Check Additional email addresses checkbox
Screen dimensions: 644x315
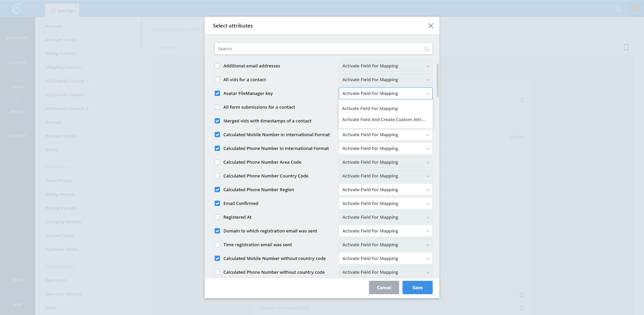coord(217,66)
